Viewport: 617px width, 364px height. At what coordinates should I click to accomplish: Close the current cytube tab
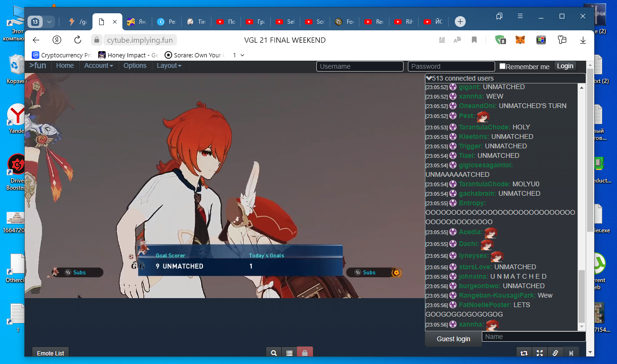pos(115,22)
